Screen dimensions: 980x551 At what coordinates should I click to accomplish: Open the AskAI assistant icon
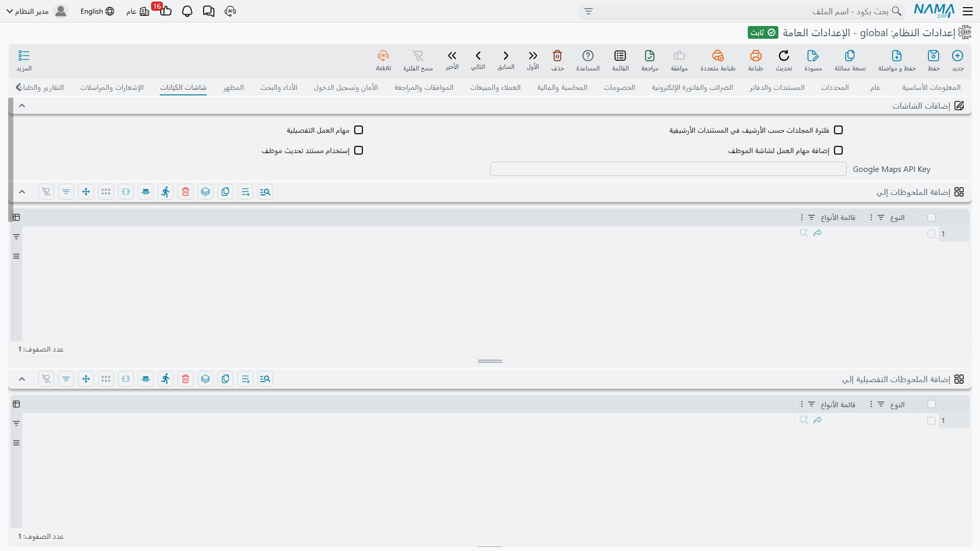[383, 56]
